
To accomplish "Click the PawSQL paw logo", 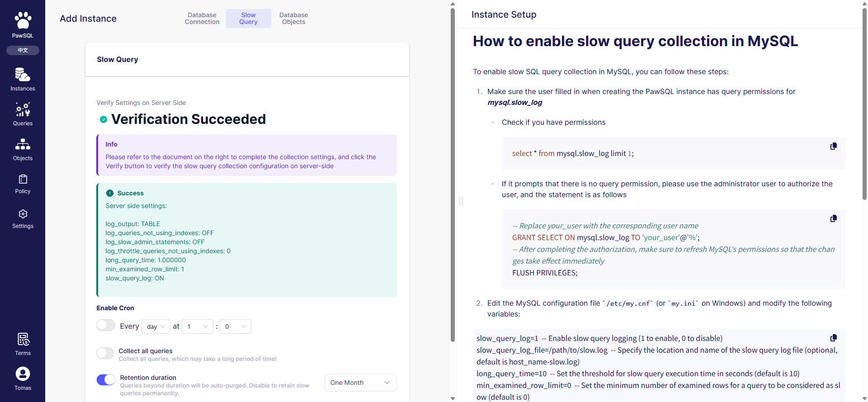I will 23,21.
